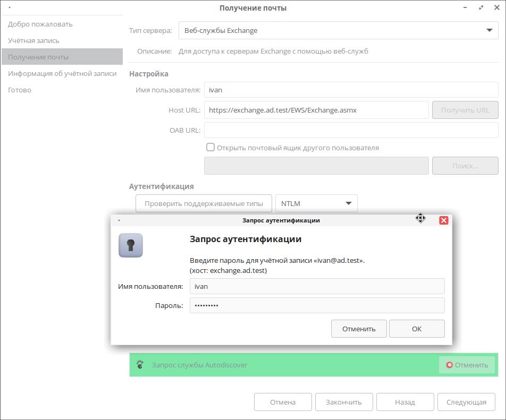Click the Пароль password field
The image size is (506, 420).
click(317, 305)
